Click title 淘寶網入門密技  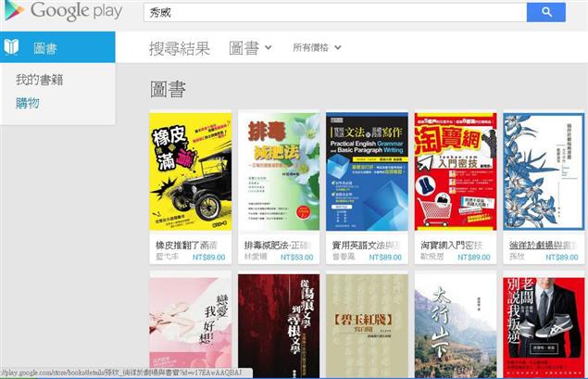(451, 246)
